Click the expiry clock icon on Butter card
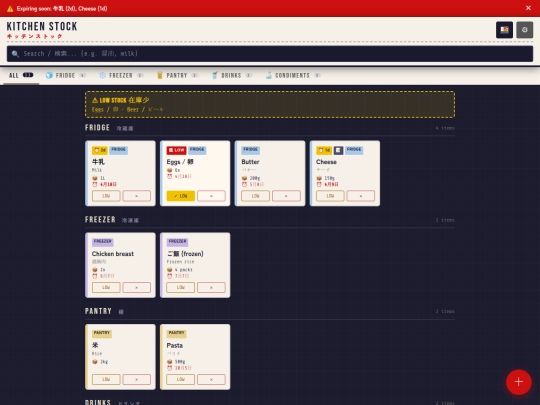 [244, 185]
